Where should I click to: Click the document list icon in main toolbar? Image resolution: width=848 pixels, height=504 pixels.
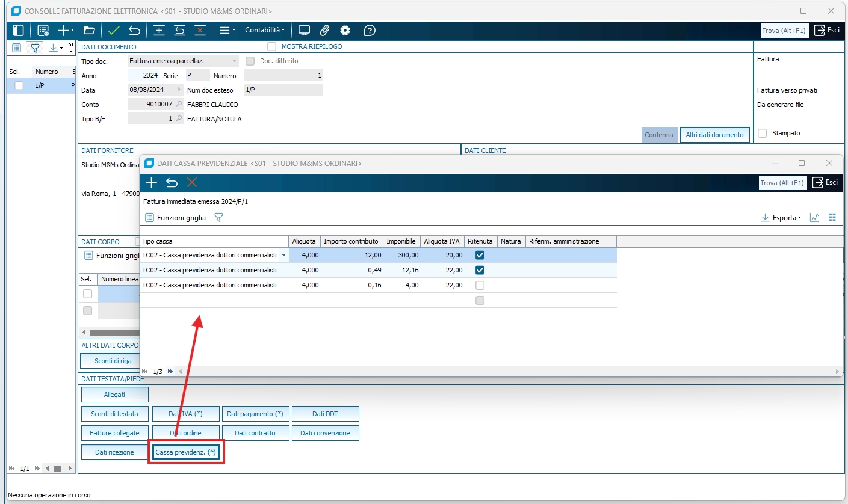point(43,31)
